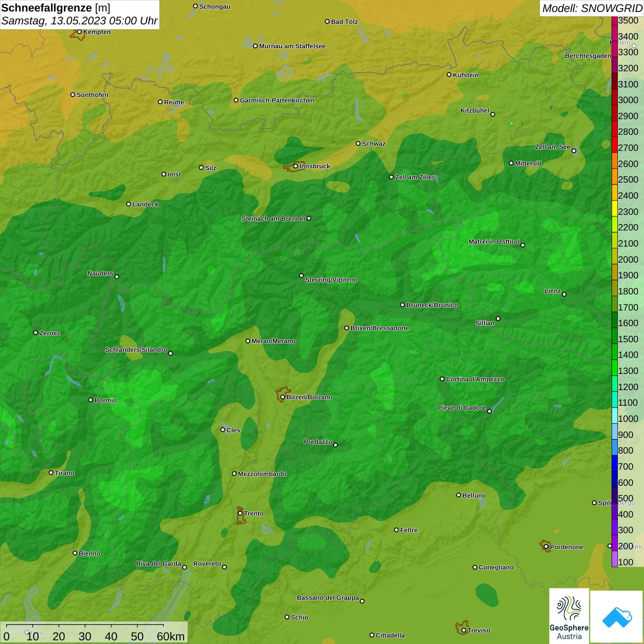This screenshot has width=644, height=644.
Task: Click the Lienz location dot
Action: (564, 294)
